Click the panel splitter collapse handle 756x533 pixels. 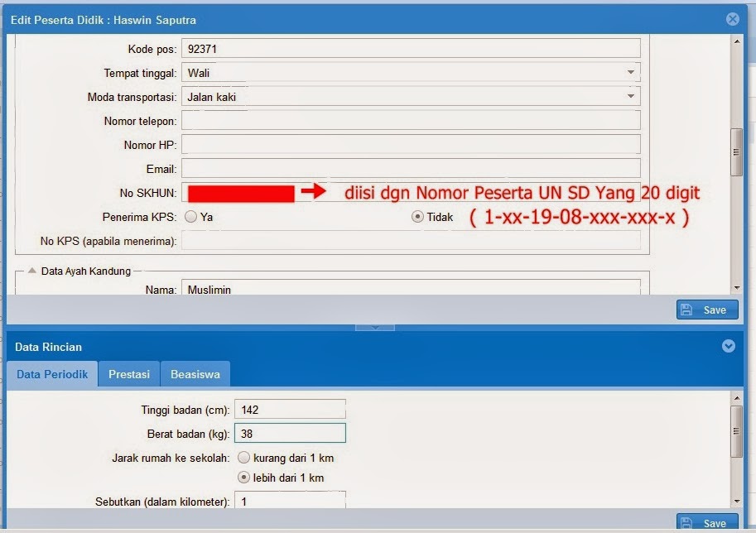[375, 328]
